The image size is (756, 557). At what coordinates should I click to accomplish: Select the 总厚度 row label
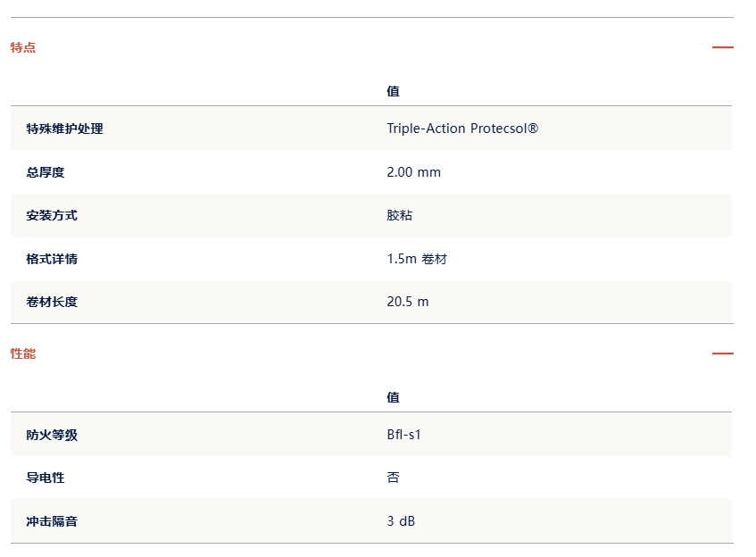[46, 172]
